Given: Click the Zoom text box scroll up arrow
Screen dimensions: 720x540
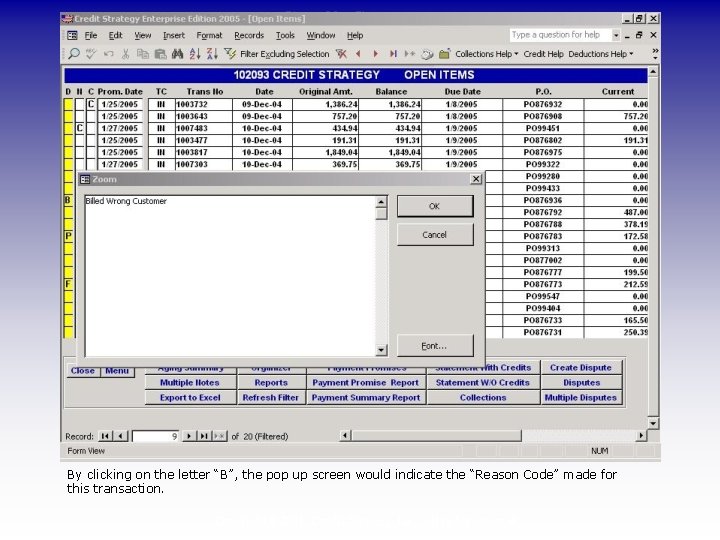Looking at the screenshot, I should click(381, 202).
